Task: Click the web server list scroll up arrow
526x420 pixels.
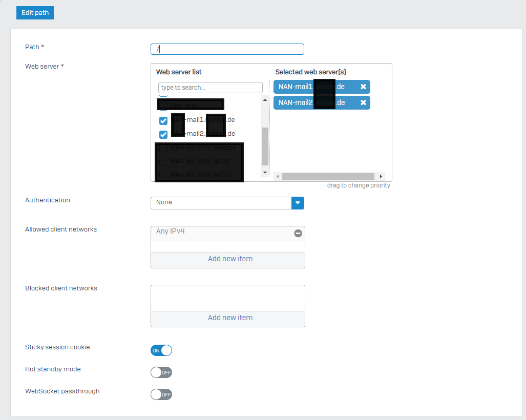Action: coord(265,100)
